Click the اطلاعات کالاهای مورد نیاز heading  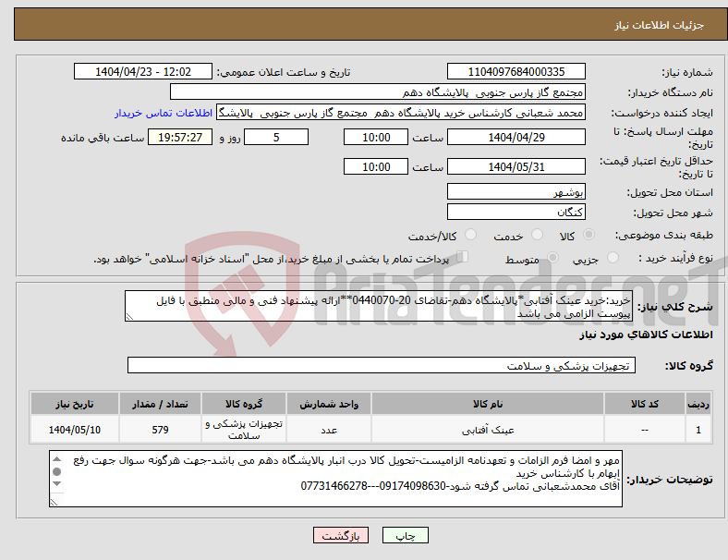pyautogui.click(x=646, y=335)
